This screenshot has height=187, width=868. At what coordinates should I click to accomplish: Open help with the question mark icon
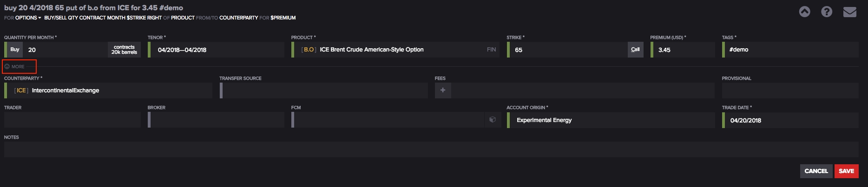827,12
